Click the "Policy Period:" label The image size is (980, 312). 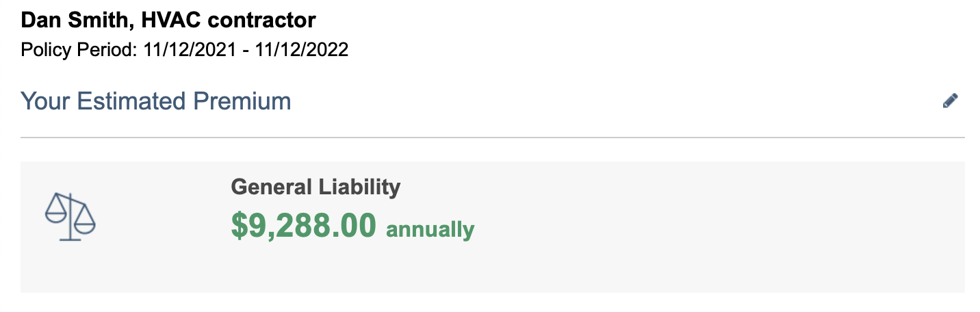[x=79, y=50]
